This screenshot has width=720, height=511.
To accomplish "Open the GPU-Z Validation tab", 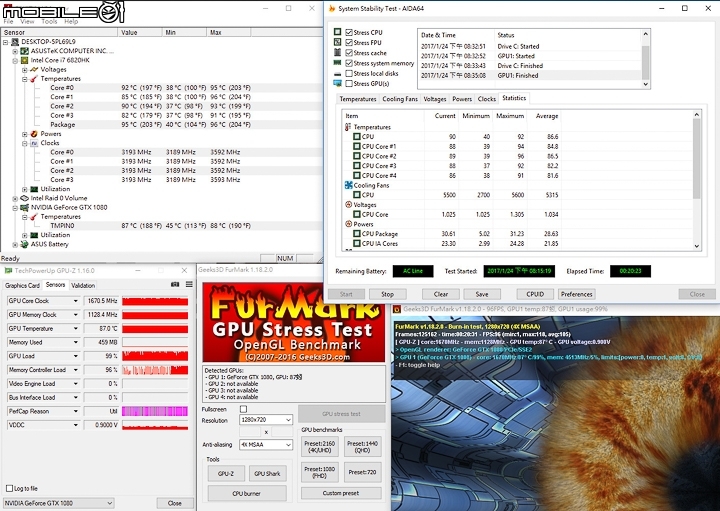I will (83, 285).
